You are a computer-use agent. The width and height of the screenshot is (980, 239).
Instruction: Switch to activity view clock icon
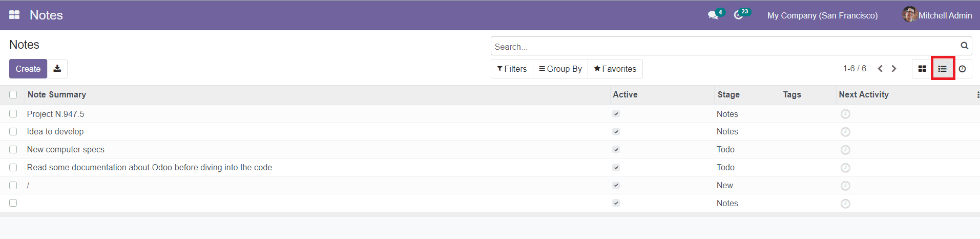pos(963,69)
